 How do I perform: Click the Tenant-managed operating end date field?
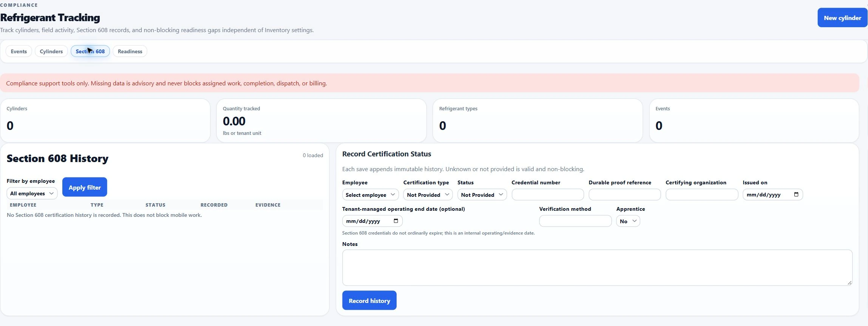pos(372,221)
